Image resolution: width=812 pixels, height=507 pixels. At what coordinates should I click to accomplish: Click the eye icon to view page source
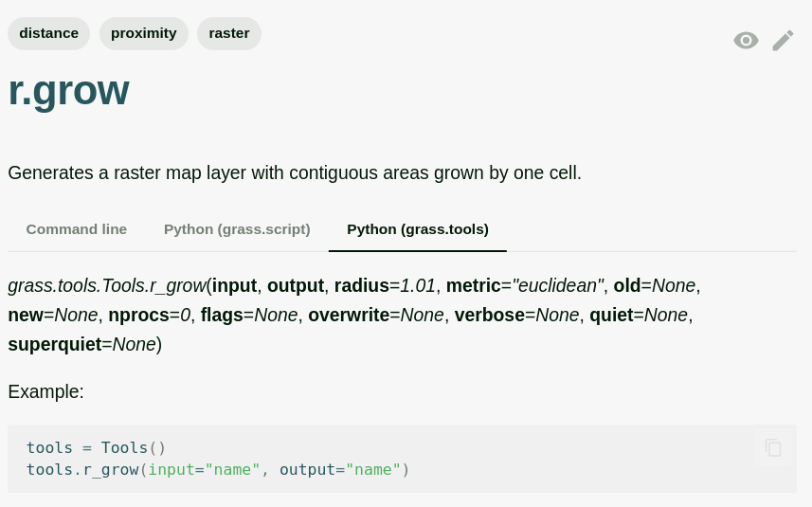(746, 41)
